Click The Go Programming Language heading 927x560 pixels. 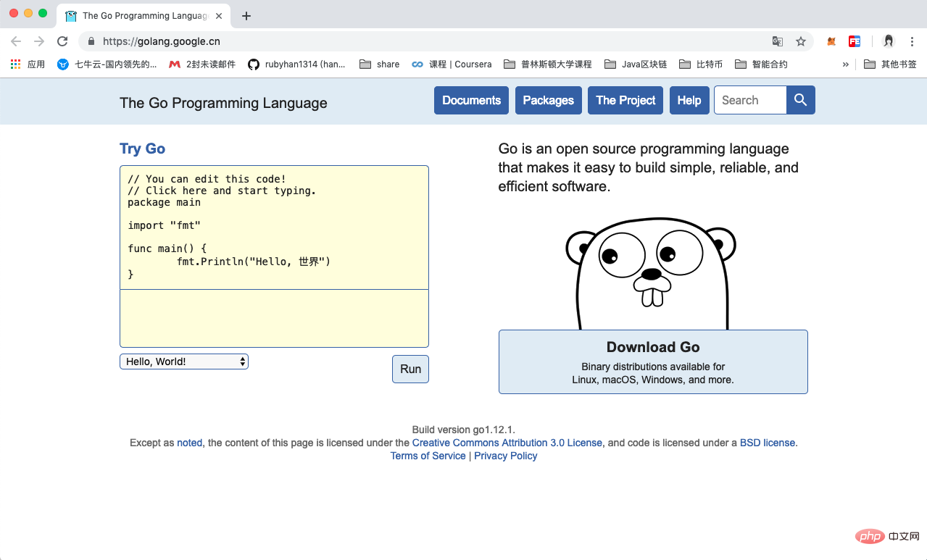point(223,103)
